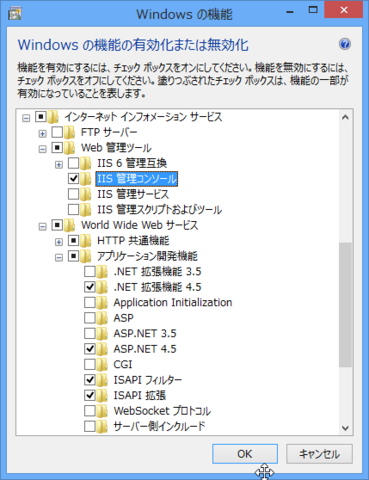Click the インターネット インフォメーション サービス folder icon
The image size is (369, 480).
pyautogui.click(x=53, y=117)
